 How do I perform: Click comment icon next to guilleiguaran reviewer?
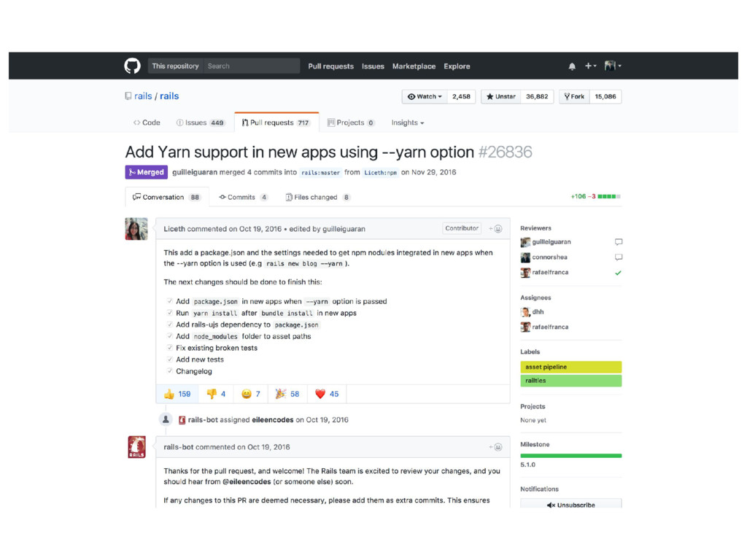(x=619, y=242)
